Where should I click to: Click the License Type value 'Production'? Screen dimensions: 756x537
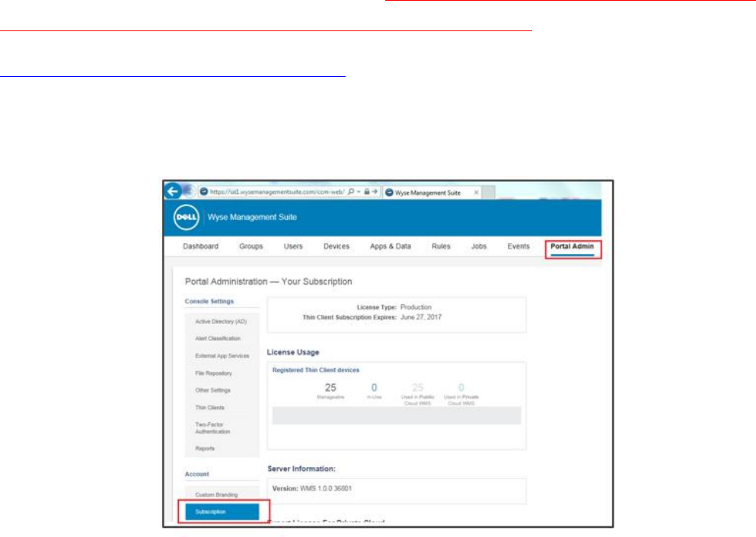[416, 307]
